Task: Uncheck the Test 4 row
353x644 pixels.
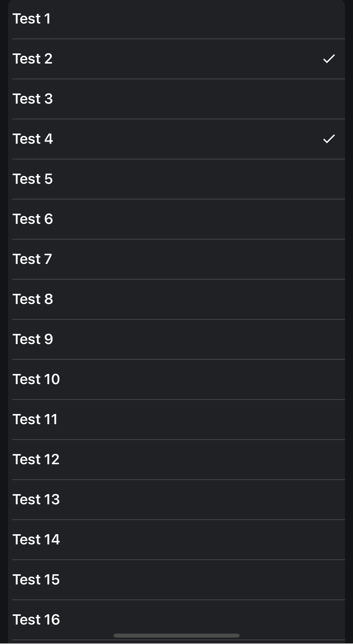Action: tap(176, 139)
